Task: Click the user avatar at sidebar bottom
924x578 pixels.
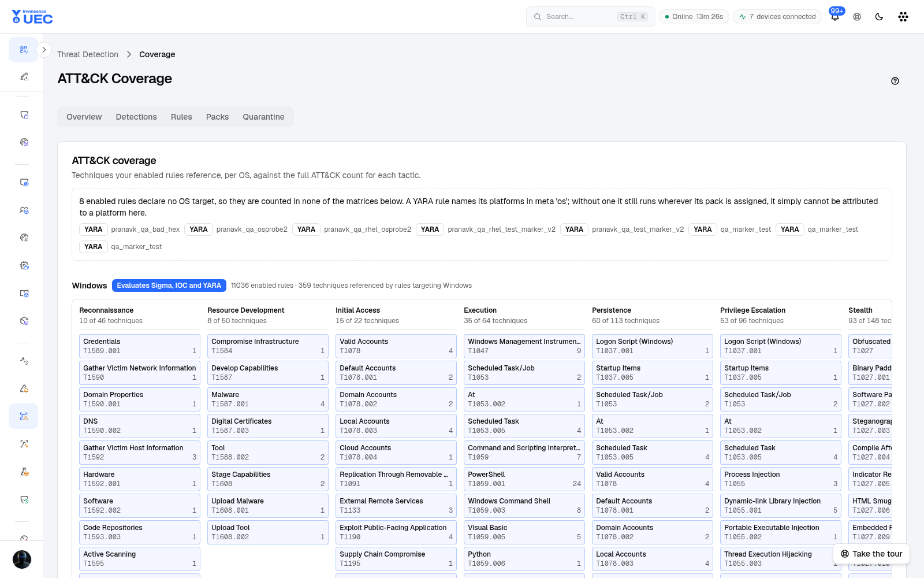Action: click(x=22, y=560)
